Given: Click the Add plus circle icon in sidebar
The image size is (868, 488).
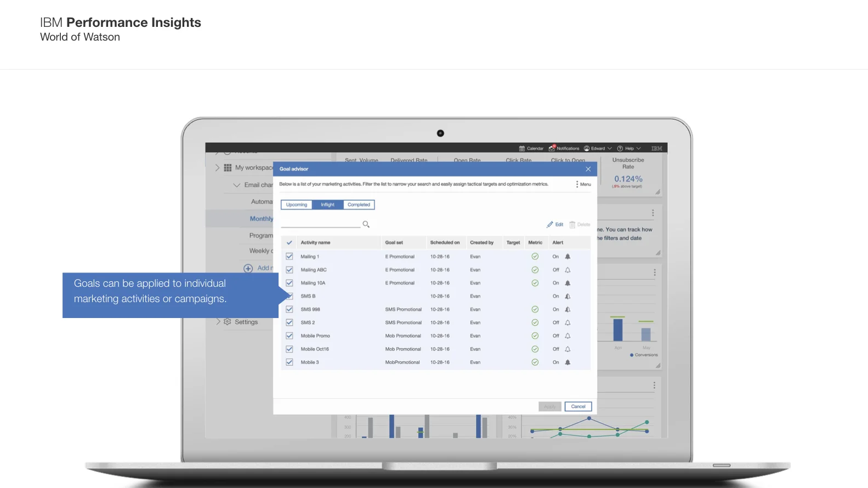Looking at the screenshot, I should pos(248,268).
